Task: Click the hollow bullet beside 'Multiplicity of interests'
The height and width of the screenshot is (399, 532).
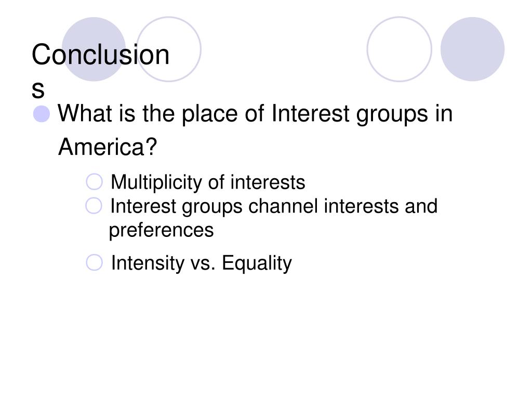Action: [x=94, y=182]
